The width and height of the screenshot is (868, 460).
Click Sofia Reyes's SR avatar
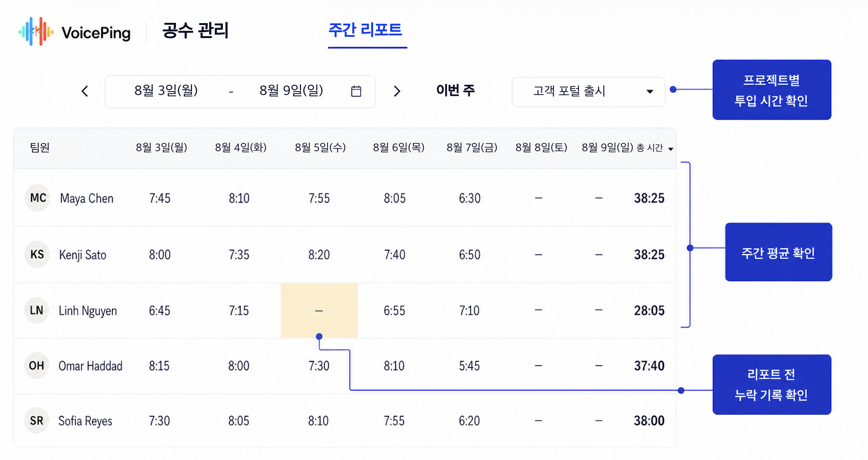click(37, 420)
